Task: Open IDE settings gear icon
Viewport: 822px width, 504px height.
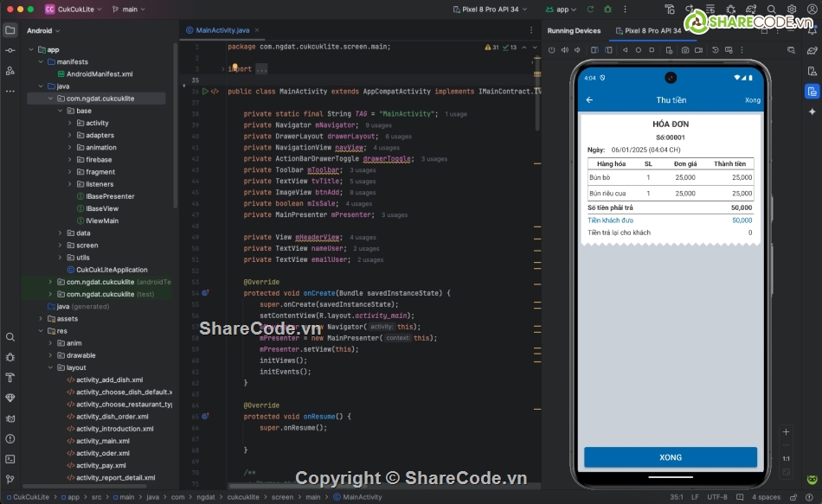Action: pyautogui.click(x=792, y=10)
